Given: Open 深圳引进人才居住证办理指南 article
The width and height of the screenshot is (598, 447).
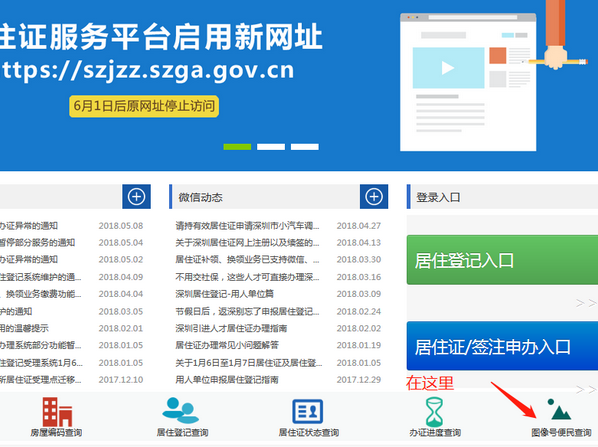Looking at the screenshot, I should coord(231,328).
